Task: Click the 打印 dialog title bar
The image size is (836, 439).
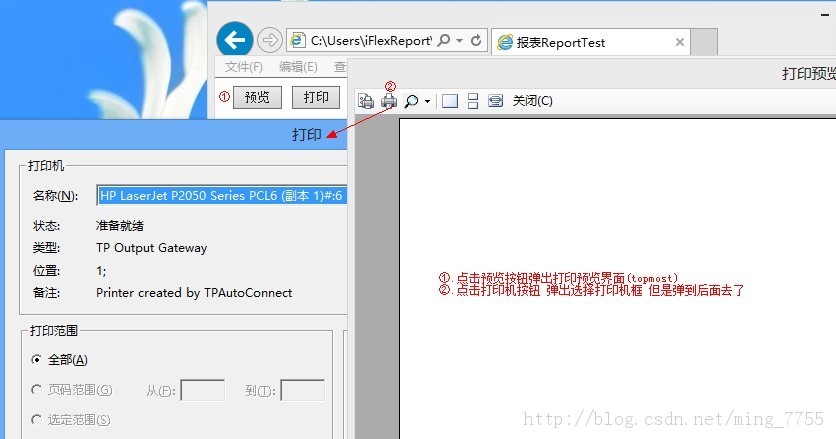Action: coord(173,134)
